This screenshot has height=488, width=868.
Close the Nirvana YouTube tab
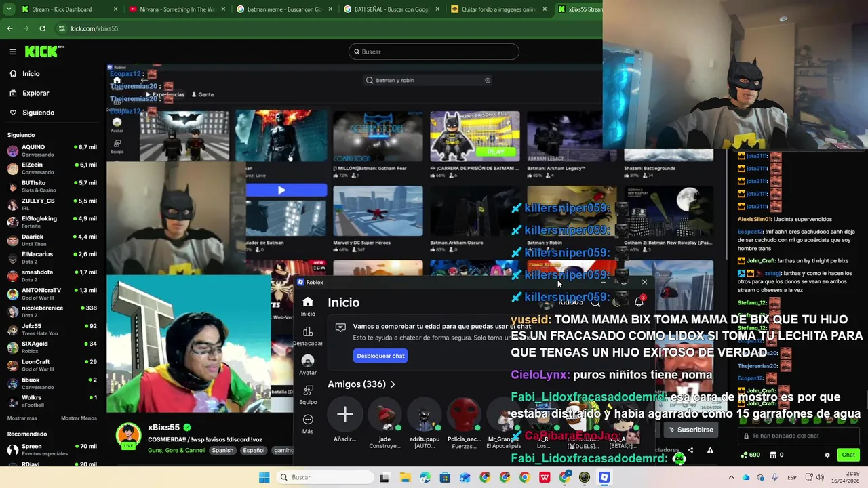[x=222, y=9]
